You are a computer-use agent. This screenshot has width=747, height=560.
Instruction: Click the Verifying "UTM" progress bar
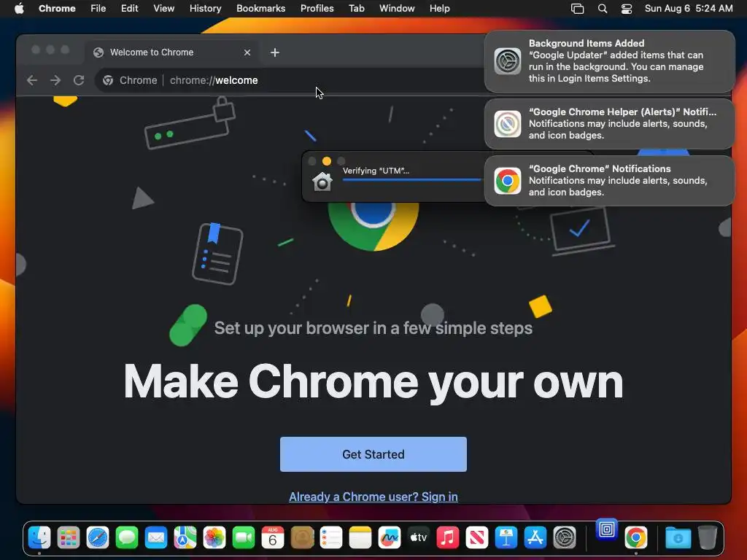click(413, 179)
